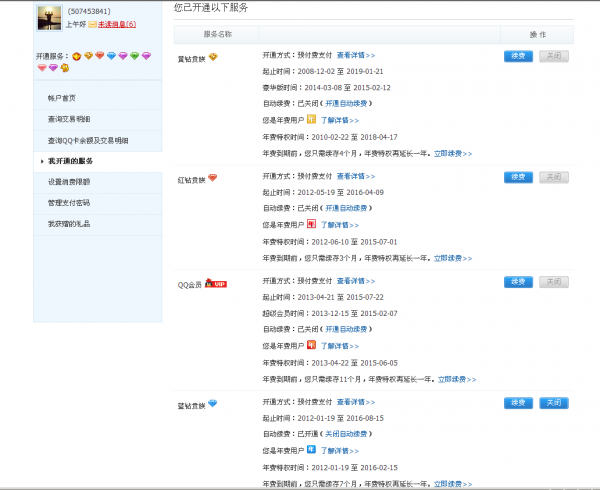This screenshot has height=490, width=600.
Task: Click 立即续费>> in 蓝钻贵族 section
Action: click(453, 484)
